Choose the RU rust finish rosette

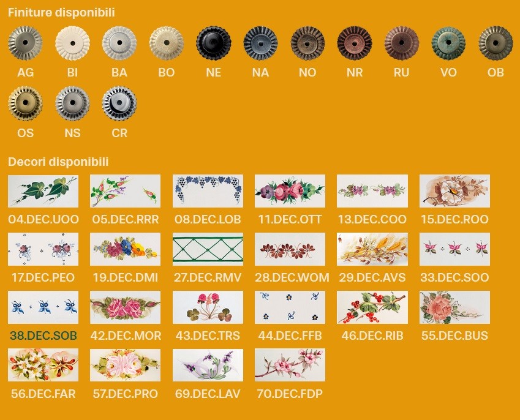point(402,43)
